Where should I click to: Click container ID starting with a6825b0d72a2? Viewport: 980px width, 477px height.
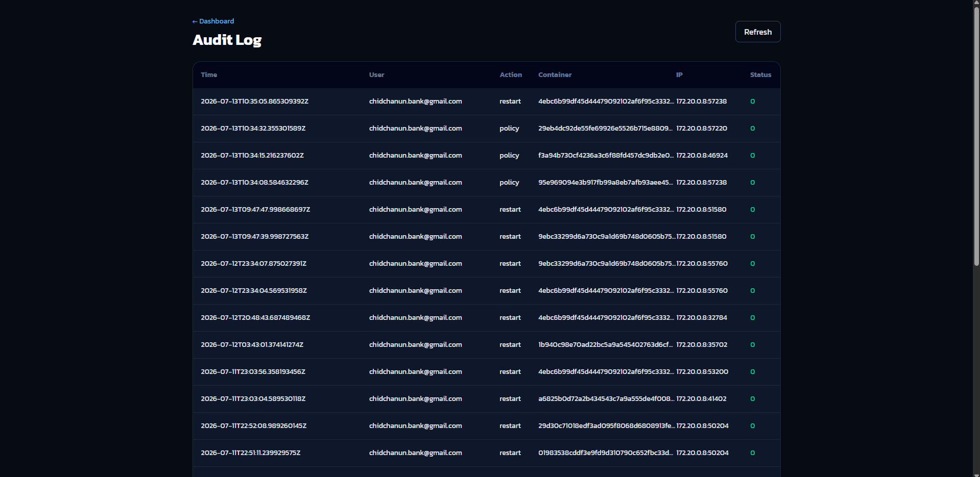click(606, 399)
